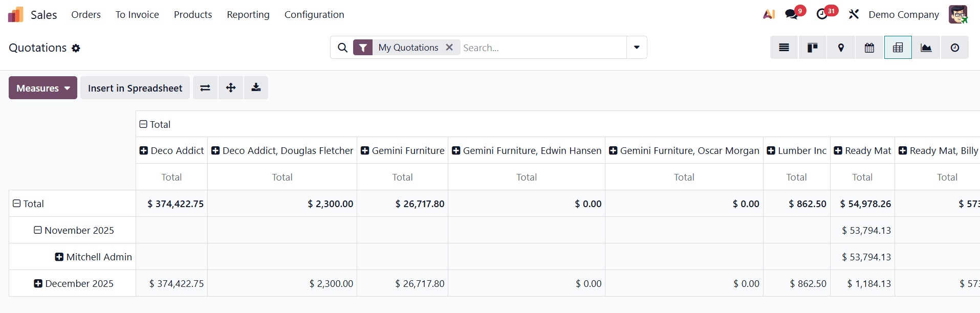Sort by Total under Gemini Furniture
Screen dimensions: 980x313
[402, 177]
